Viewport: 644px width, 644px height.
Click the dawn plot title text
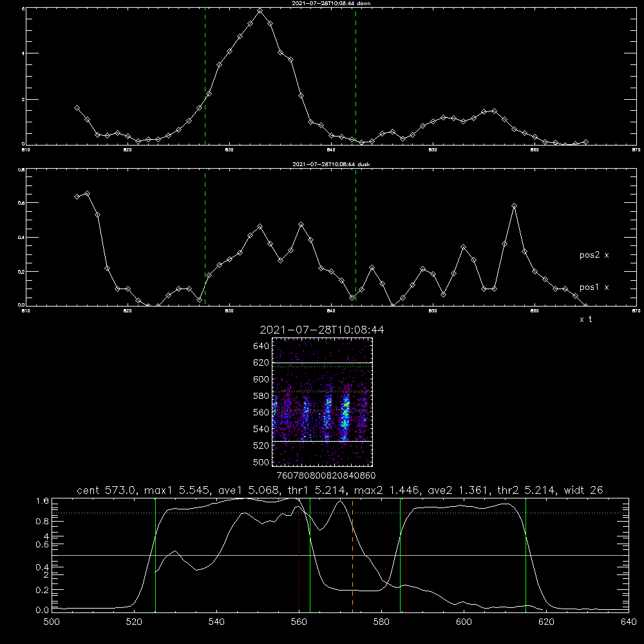(331, 3)
